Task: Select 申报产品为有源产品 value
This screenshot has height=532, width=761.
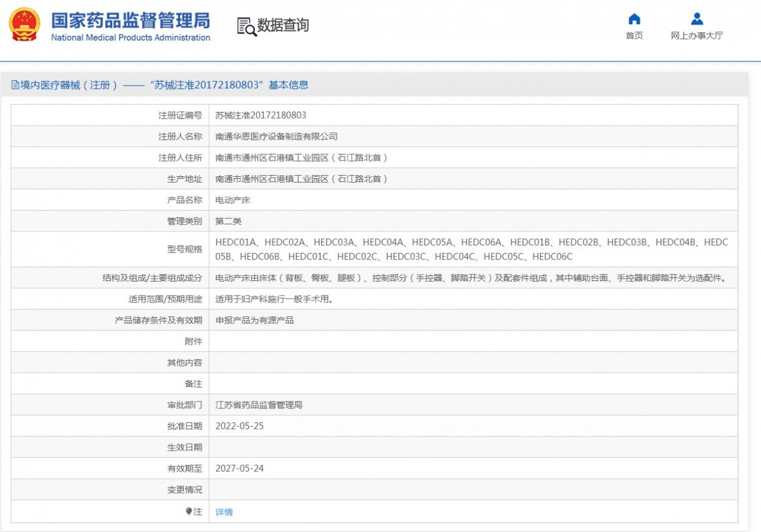Action: coord(254,320)
